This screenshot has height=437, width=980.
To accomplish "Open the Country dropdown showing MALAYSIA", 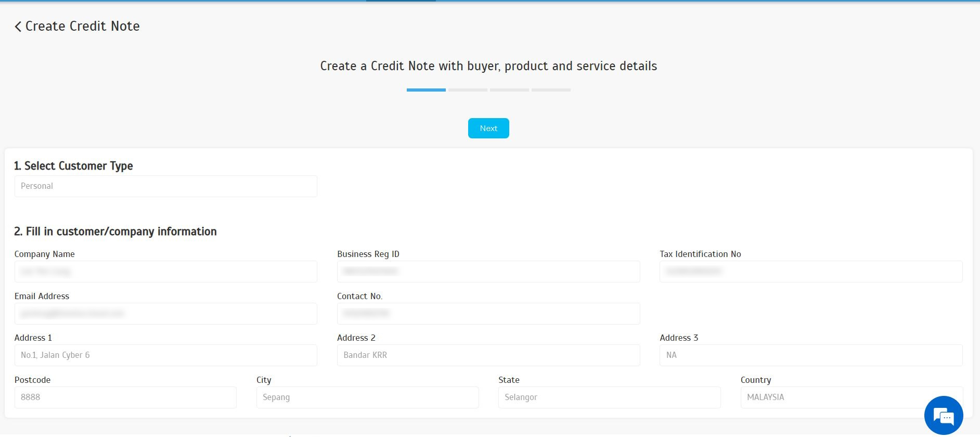I will pyautogui.click(x=832, y=397).
